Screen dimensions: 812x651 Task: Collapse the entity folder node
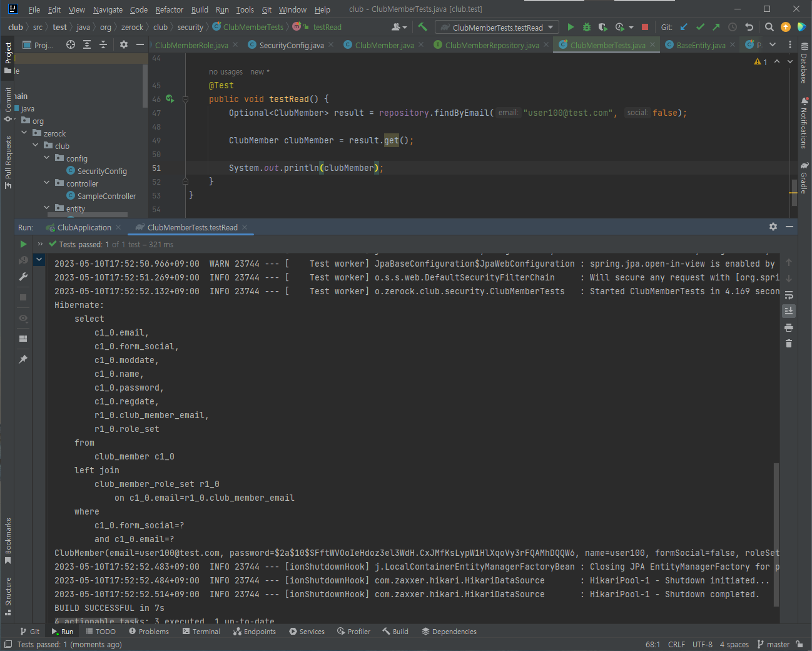47,208
